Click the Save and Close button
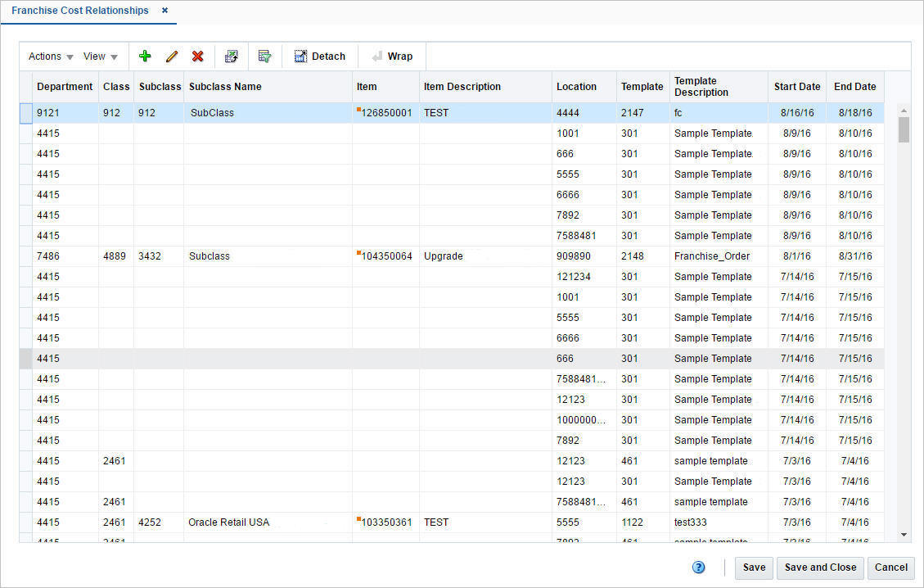The image size is (924, 588). (820, 567)
